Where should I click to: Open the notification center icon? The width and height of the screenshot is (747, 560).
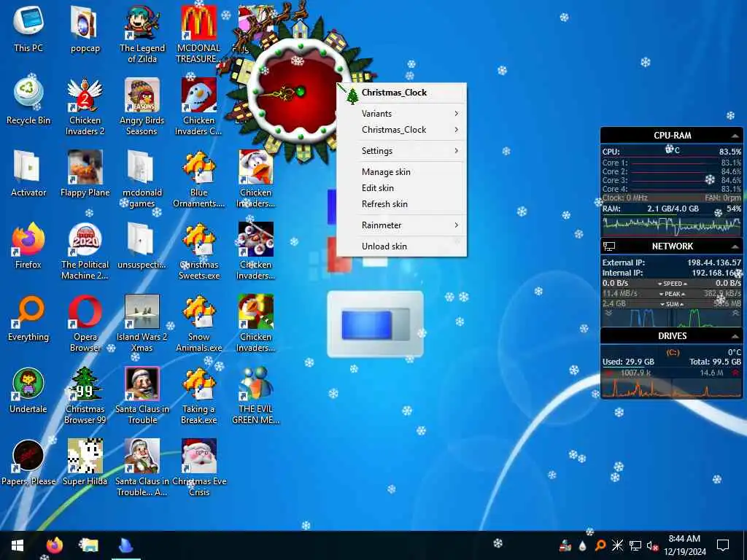[x=723, y=545]
